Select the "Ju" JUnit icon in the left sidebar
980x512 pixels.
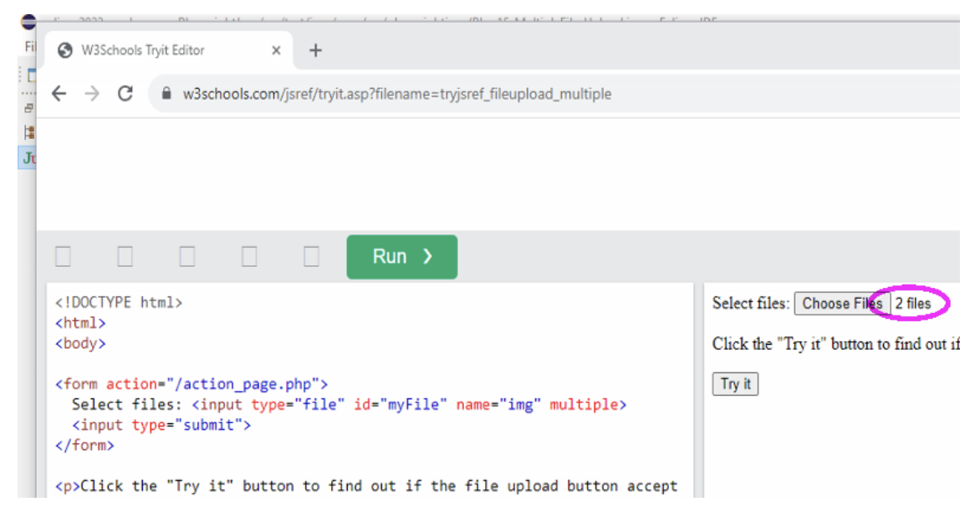[28, 157]
